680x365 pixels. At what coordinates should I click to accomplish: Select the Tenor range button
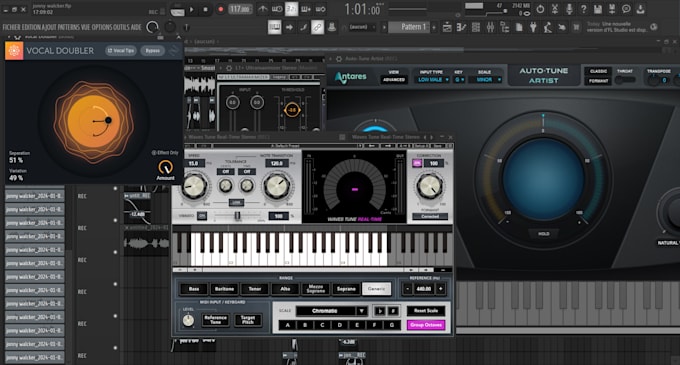pos(255,289)
